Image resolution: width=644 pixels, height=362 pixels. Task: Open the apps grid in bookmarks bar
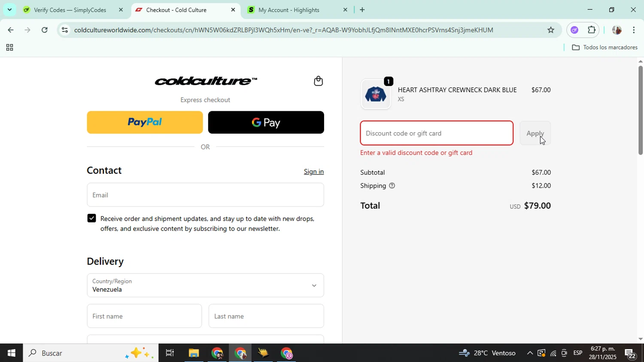[9, 48]
